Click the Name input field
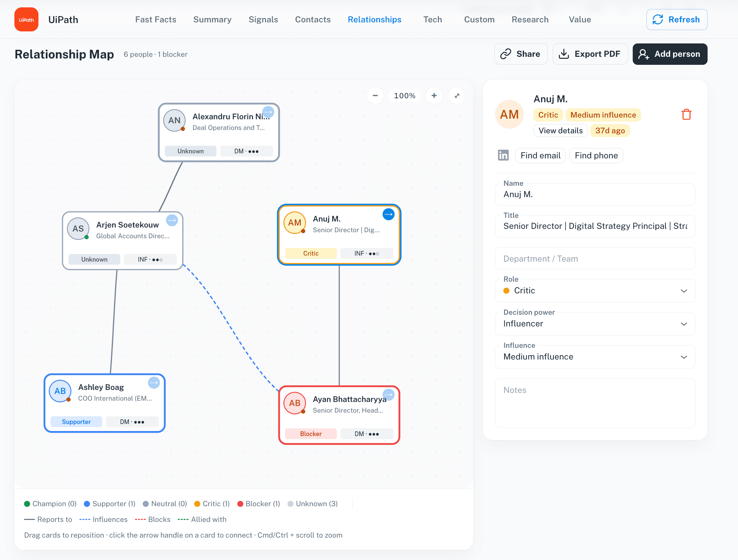Screen dimensions: 738x560 click(x=595, y=194)
